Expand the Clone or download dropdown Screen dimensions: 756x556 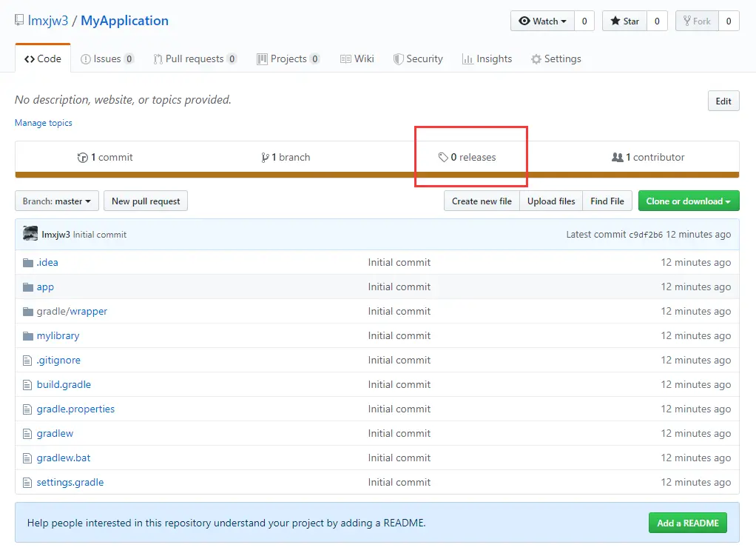tap(689, 201)
